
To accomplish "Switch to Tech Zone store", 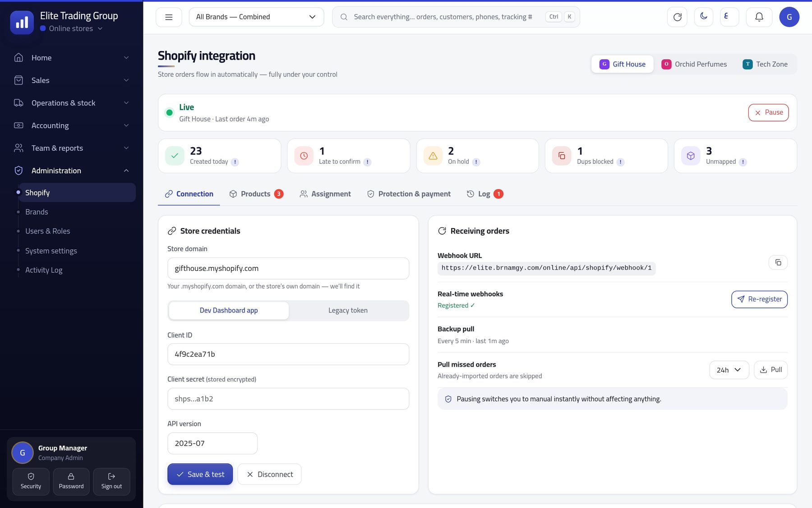I will click(765, 64).
